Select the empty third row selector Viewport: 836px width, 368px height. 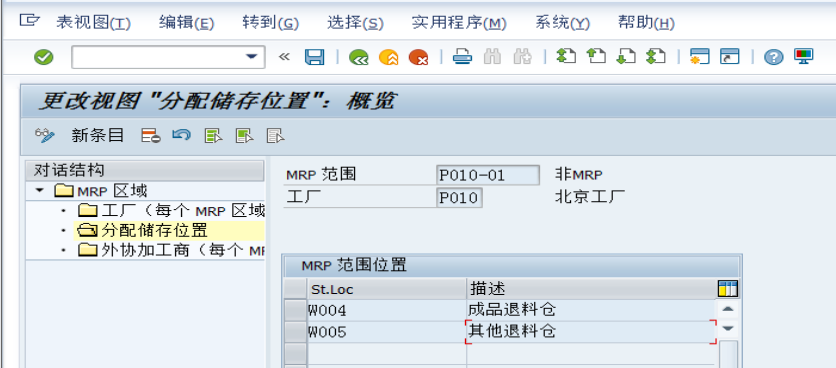tap(295, 353)
